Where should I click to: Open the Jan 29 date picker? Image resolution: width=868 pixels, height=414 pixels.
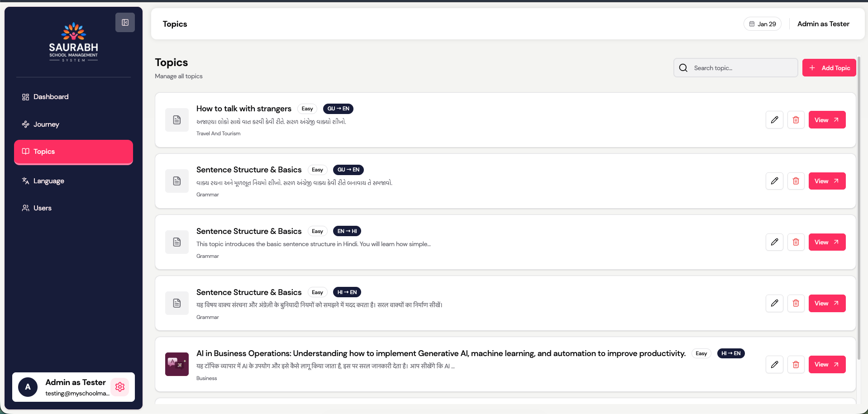(x=763, y=24)
